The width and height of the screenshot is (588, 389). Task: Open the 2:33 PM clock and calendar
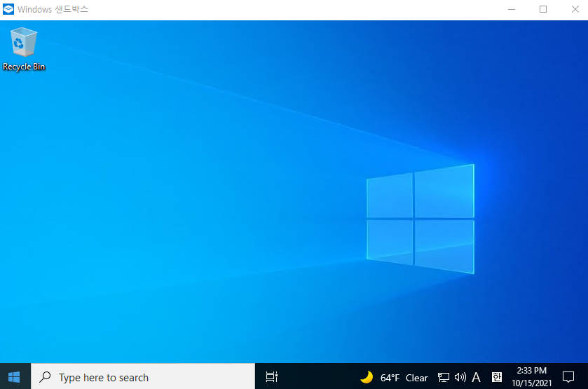(532, 376)
